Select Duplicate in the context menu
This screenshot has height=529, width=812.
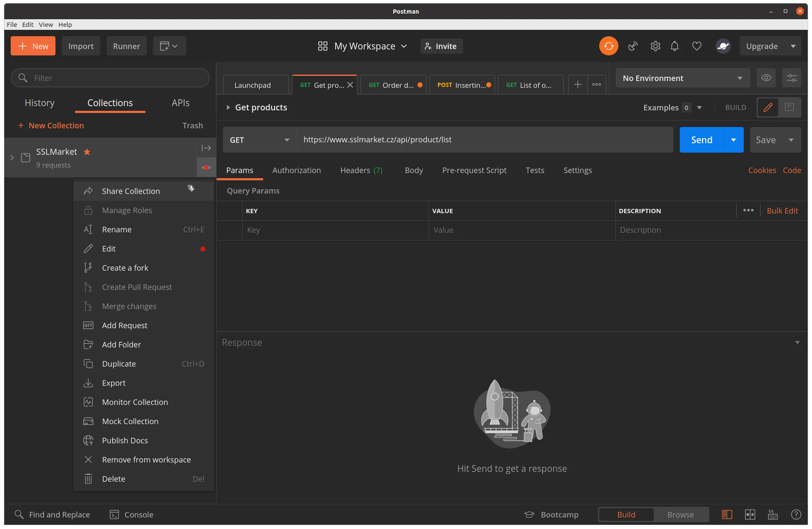pos(144,364)
